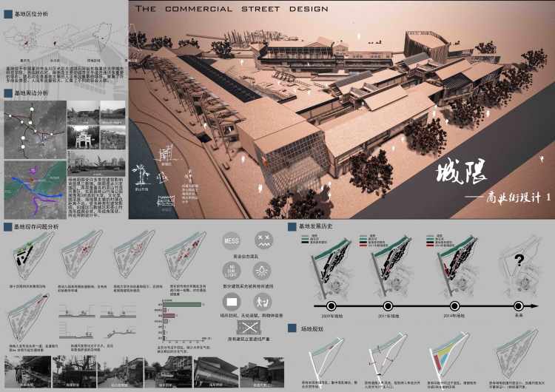
Task: Click the crossed-out building facade icon
Action: click(x=249, y=328)
